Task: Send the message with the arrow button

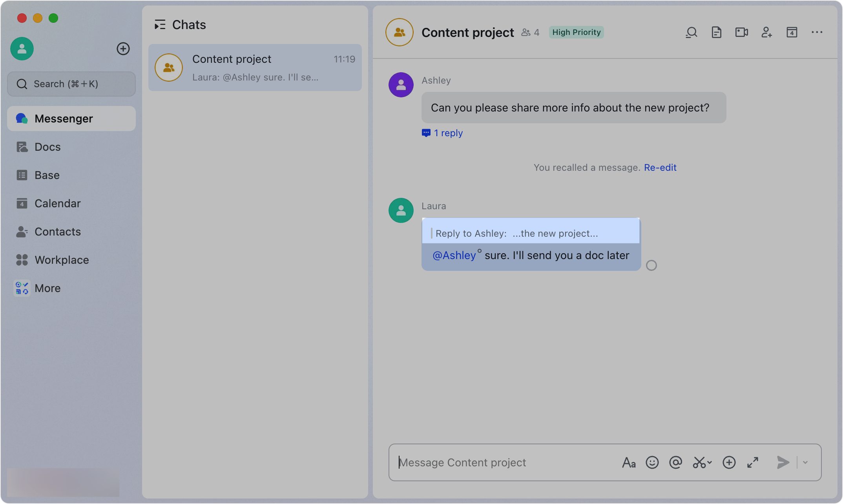Action: [x=783, y=462]
